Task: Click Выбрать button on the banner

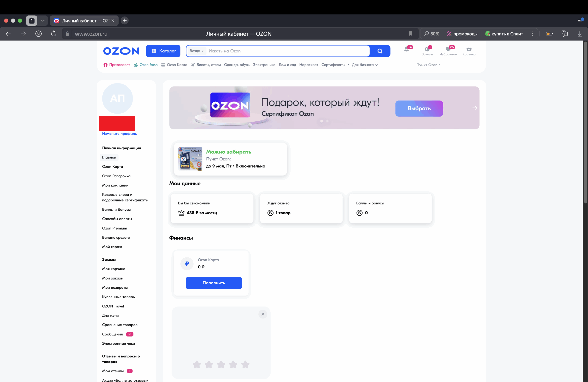Action: (x=419, y=108)
